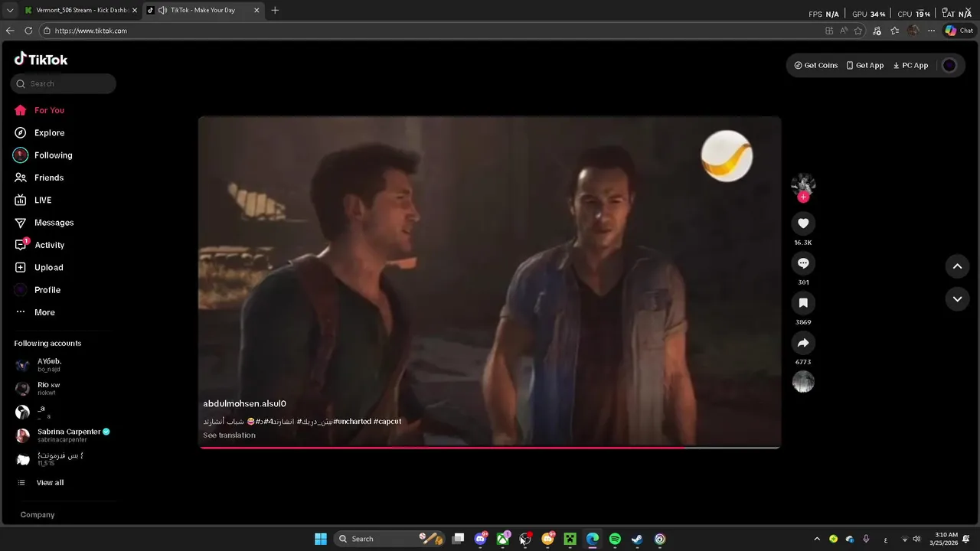The height and width of the screenshot is (551, 980).
Task: Open AY6ub. followed account
Action: point(38,365)
